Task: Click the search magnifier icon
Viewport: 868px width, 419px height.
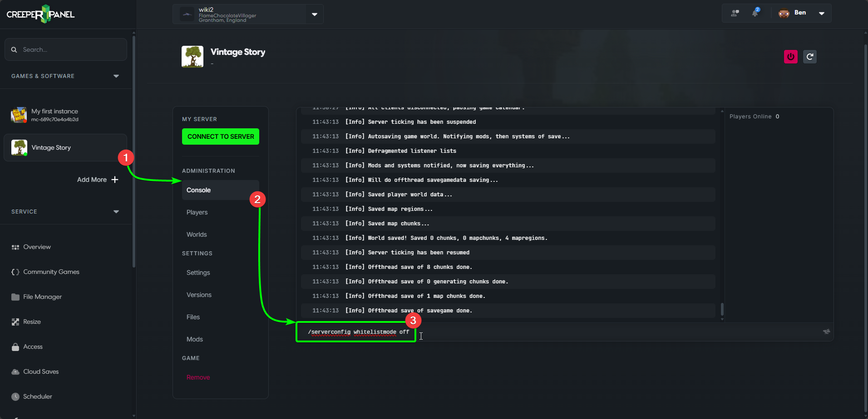Action: click(x=14, y=49)
